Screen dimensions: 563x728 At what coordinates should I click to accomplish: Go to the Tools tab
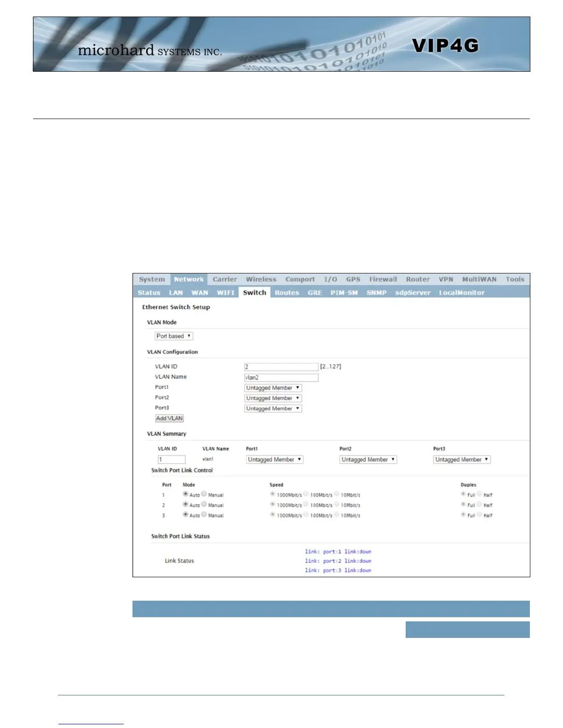tap(515, 279)
